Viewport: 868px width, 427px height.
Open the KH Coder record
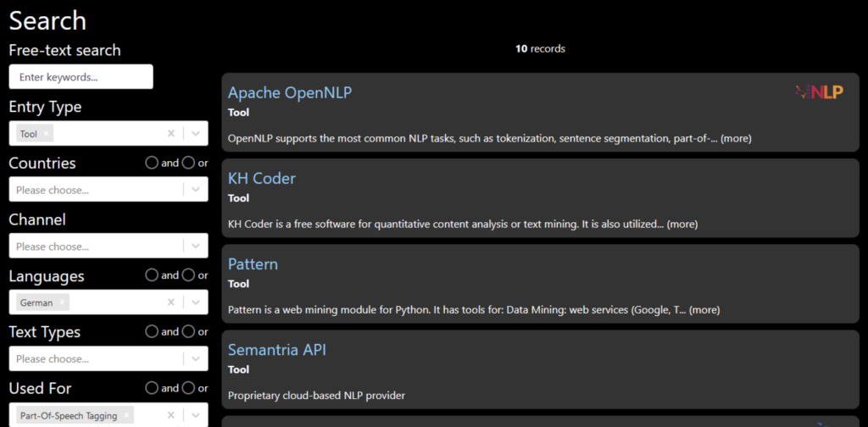pos(262,178)
